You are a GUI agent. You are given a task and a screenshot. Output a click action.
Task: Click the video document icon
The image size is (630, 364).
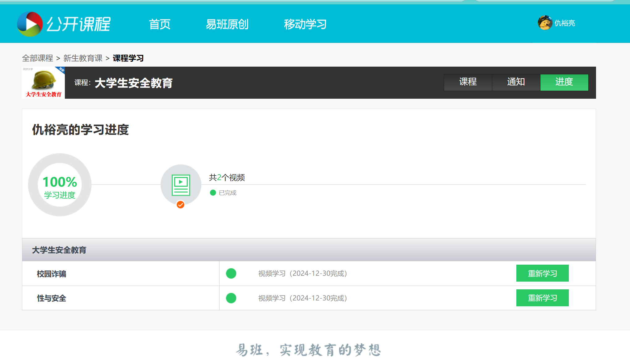click(x=181, y=185)
